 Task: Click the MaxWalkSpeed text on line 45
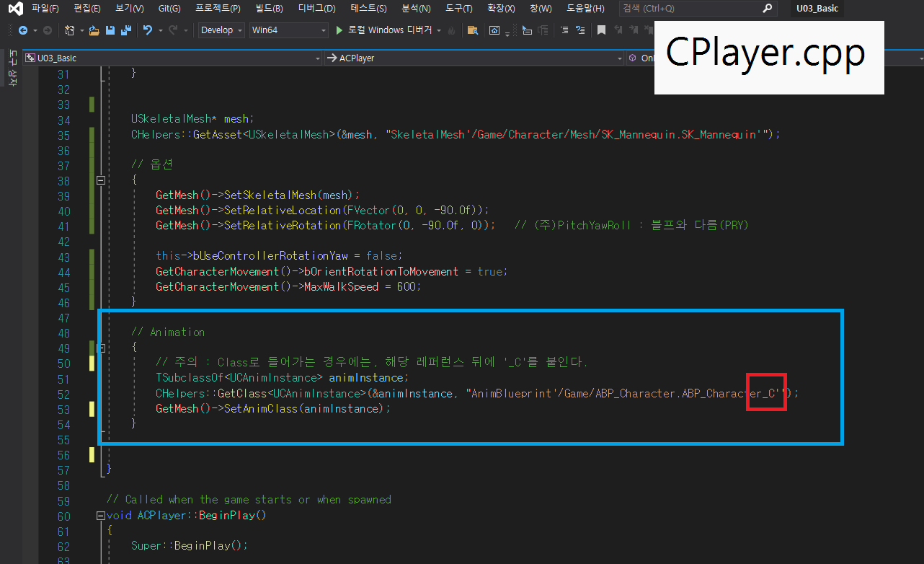pyautogui.click(x=342, y=287)
